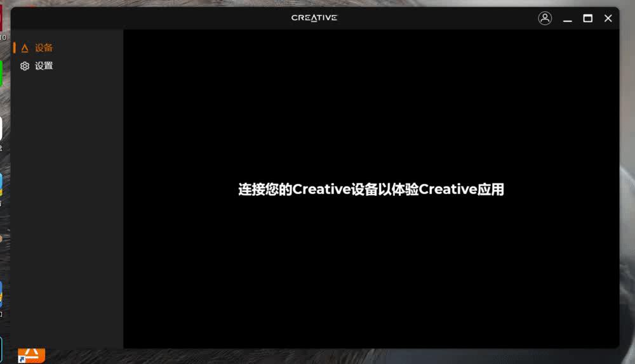Maximize the Creative app window
The image size is (635, 364).
pyautogui.click(x=587, y=18)
